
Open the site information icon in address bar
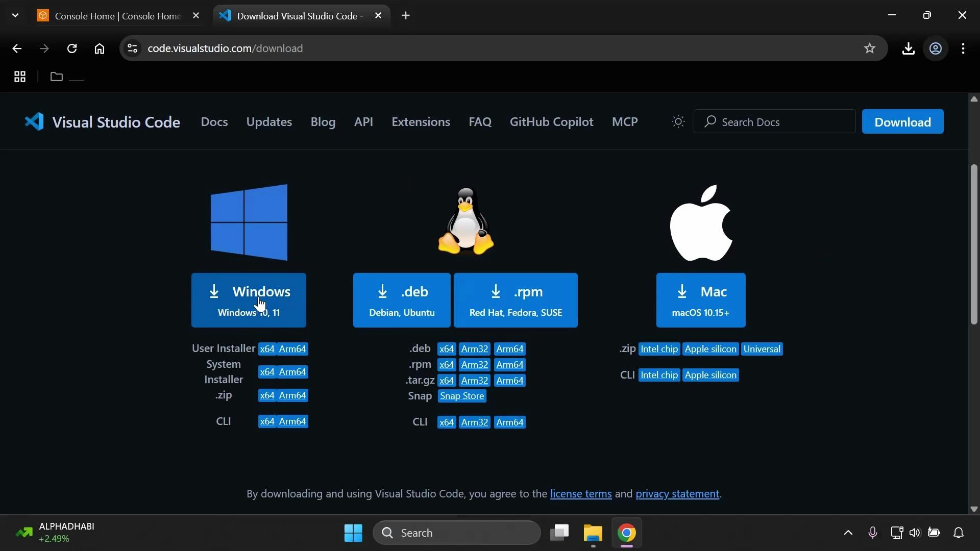132,48
